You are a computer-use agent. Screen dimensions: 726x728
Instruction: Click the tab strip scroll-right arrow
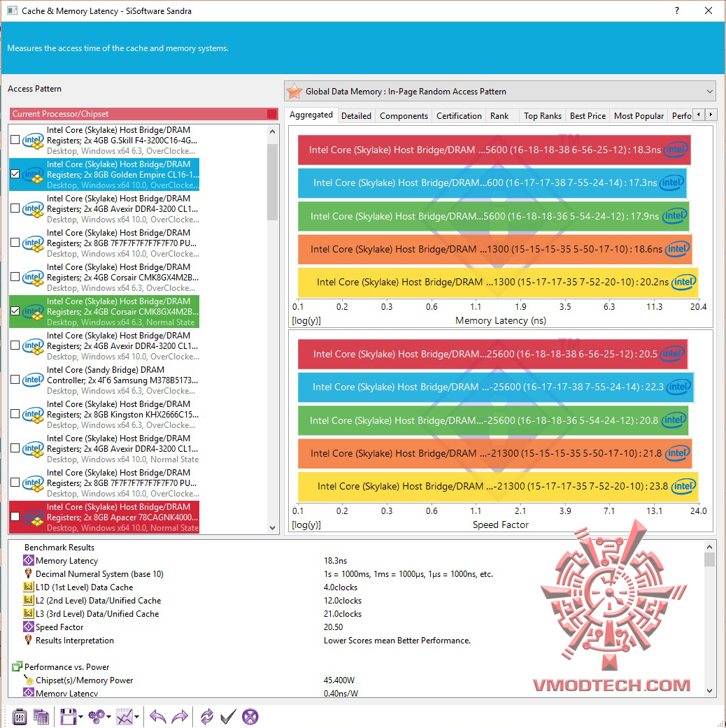point(711,114)
